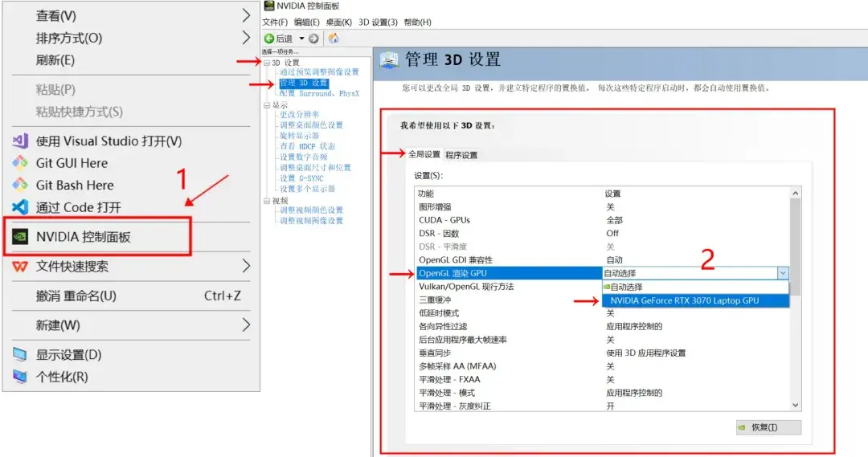Select 使用 Visual Studio 打开 entry

(x=132, y=141)
